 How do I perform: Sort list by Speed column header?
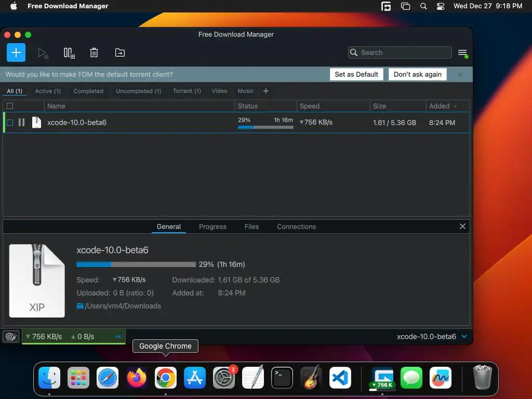click(333, 106)
